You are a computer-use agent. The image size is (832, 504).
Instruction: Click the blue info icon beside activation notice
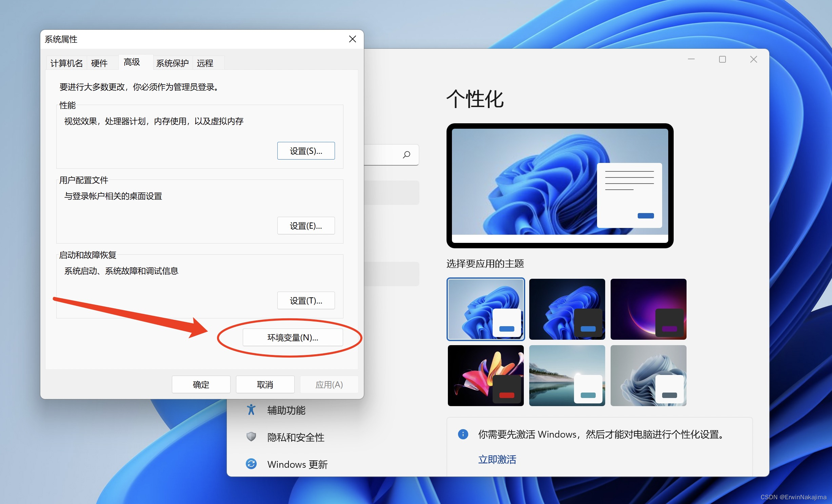463,434
